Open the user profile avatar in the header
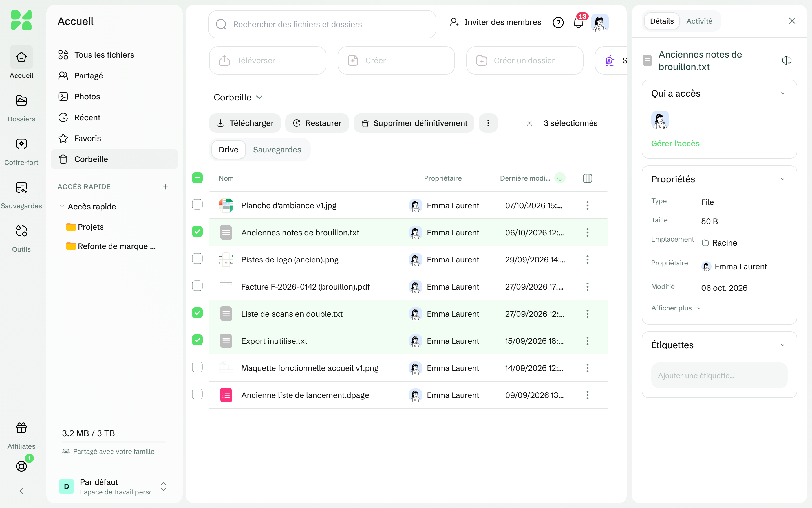812x508 pixels. tap(600, 23)
